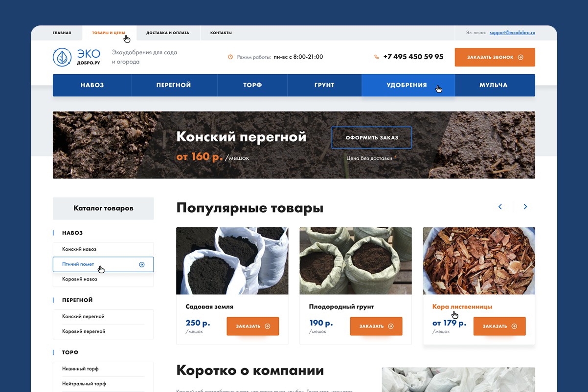
Task: Click the Торф catalog section heading
Action: [x=70, y=352]
